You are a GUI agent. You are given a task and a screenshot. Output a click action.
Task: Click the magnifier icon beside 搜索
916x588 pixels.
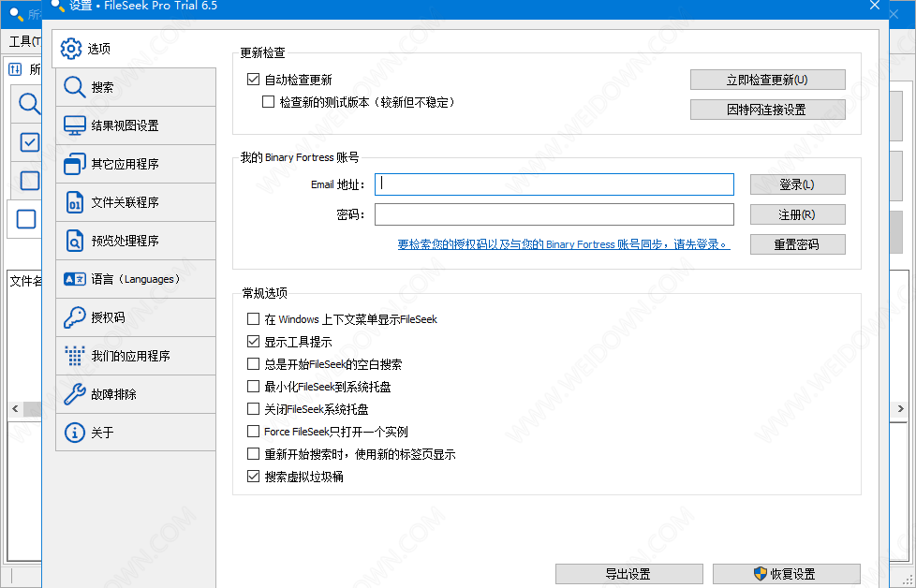pyautogui.click(x=75, y=87)
